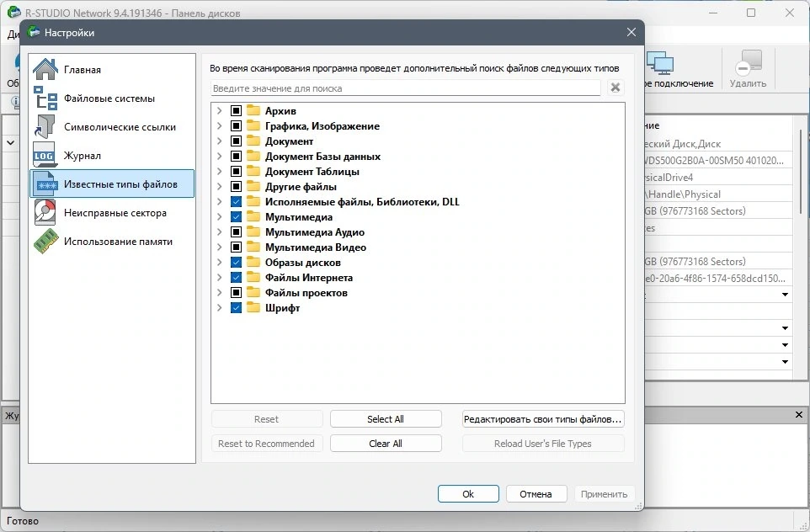Clear the search field with the X icon
The height and width of the screenshot is (532, 810).
click(615, 88)
